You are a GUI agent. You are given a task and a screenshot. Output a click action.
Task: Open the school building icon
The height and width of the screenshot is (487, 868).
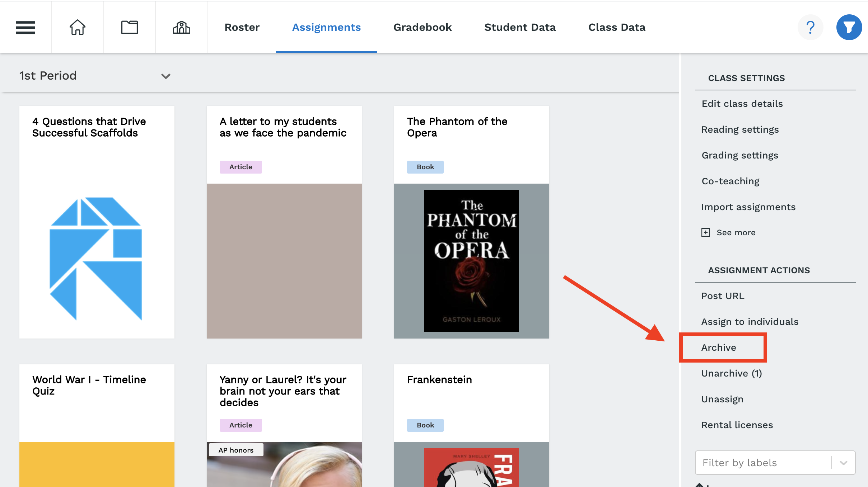tap(182, 27)
